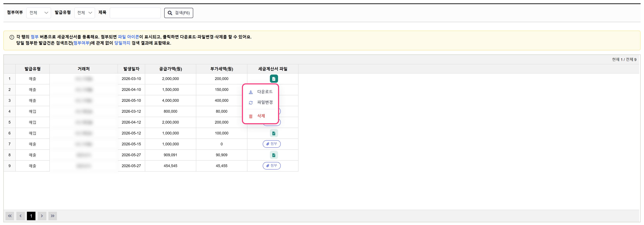Click the 세금계산서 파일 column header
644x225 pixels.
click(x=273, y=69)
